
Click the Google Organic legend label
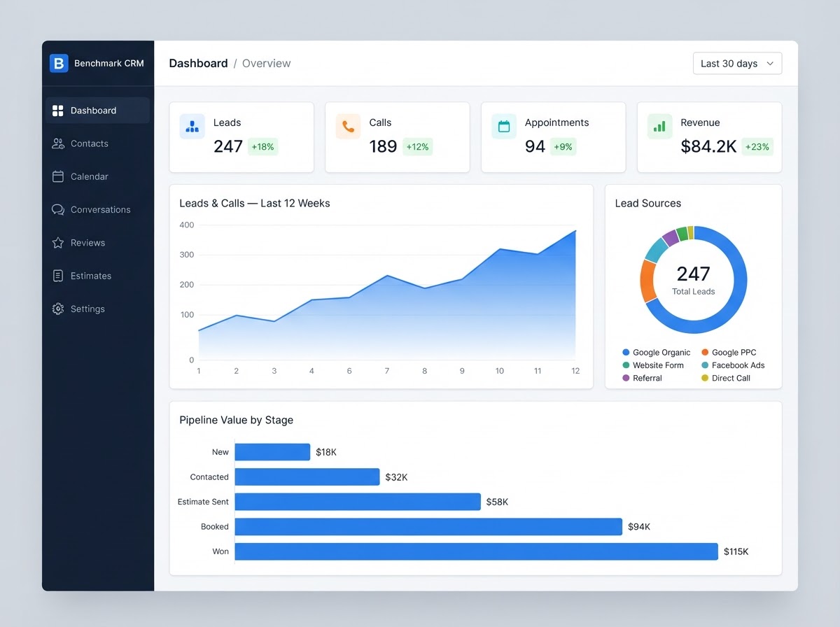pyautogui.click(x=661, y=353)
